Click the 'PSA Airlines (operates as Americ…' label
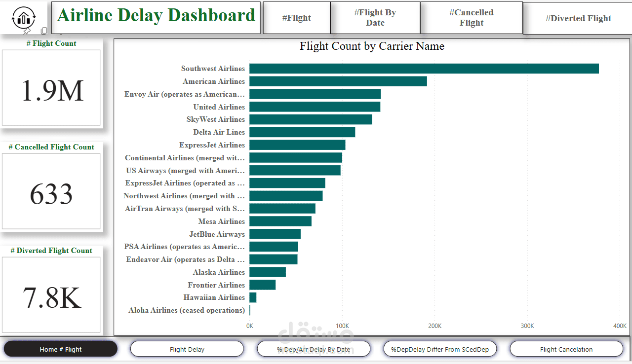 (185, 247)
